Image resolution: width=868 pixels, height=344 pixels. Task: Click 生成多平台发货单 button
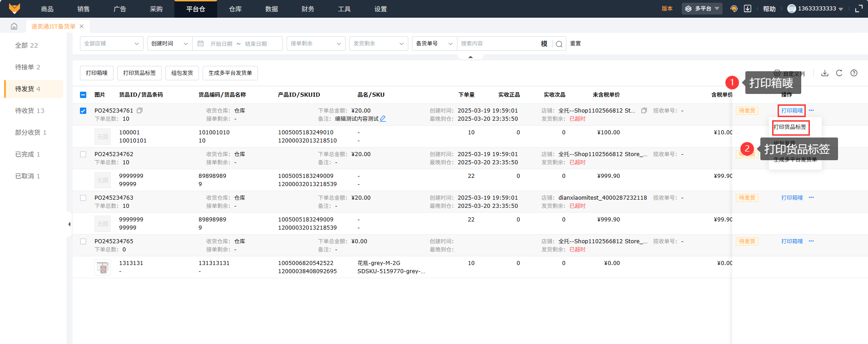click(x=230, y=73)
